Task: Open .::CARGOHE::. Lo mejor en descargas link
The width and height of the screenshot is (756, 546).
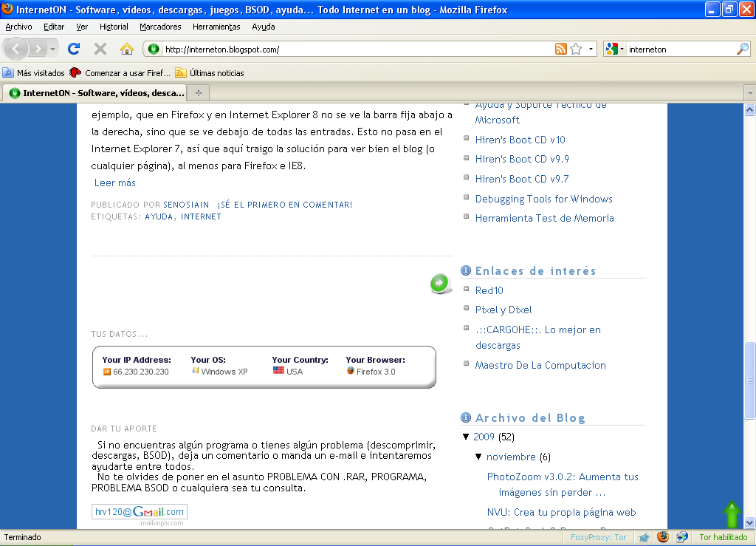Action: click(538, 337)
